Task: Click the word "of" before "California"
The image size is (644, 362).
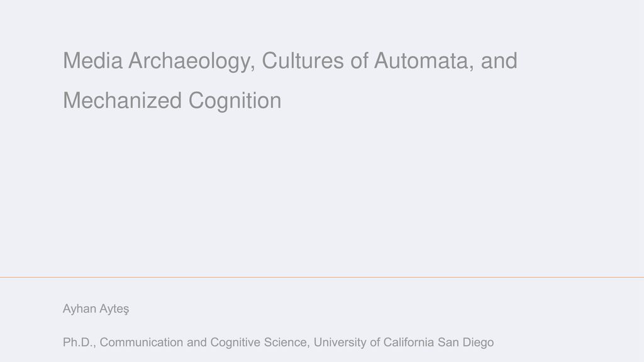Action: 375,343
